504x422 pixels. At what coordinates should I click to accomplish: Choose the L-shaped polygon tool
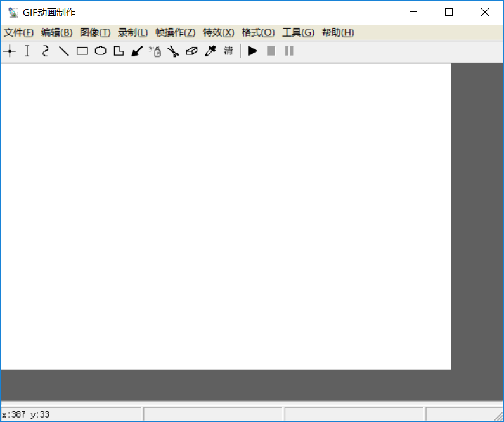point(119,51)
